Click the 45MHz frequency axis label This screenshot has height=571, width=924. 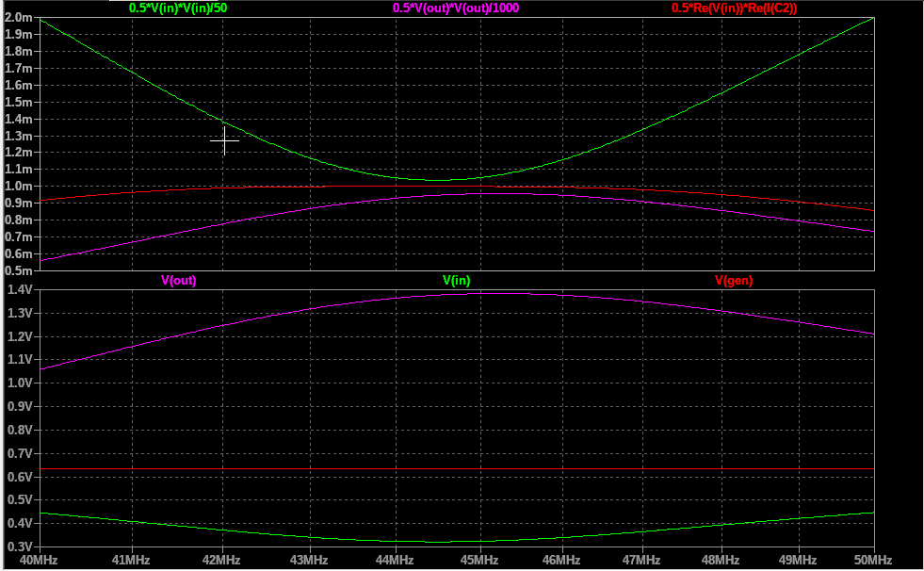pos(479,561)
